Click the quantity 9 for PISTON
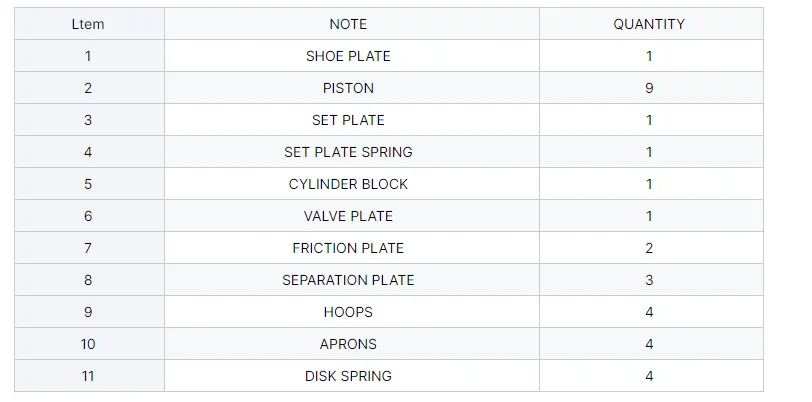The height and width of the screenshot is (402, 812). (651, 88)
